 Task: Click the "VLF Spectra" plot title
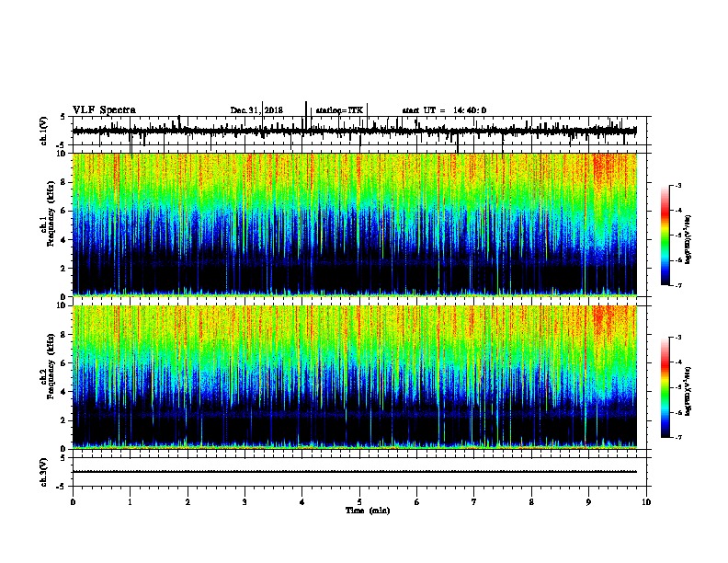[x=104, y=110]
